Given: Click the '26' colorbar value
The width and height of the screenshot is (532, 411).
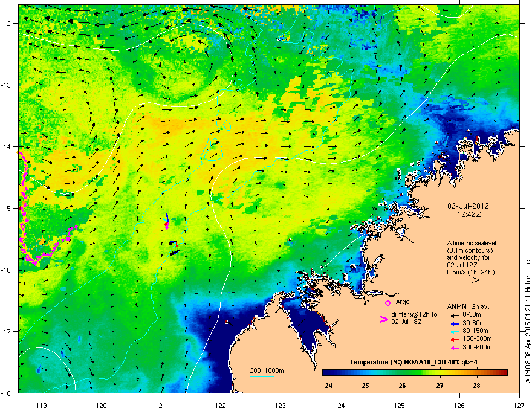Looking at the screenshot, I should 403,386.
